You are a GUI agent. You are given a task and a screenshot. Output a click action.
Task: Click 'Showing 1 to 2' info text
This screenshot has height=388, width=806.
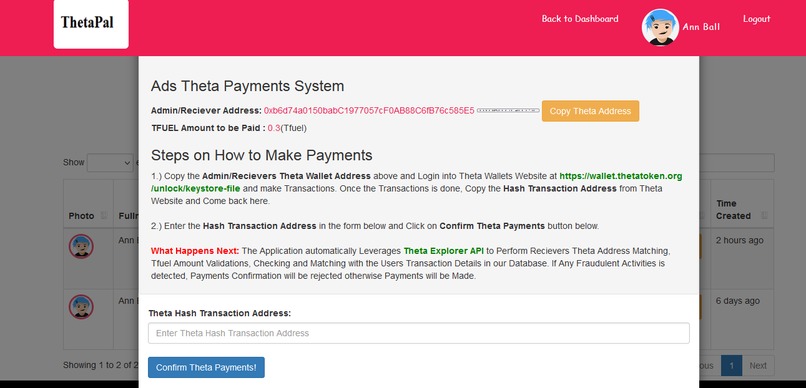[x=101, y=365]
